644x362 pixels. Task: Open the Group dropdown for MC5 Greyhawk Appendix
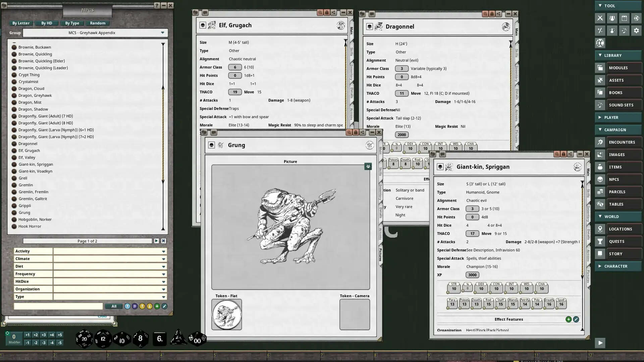162,33
